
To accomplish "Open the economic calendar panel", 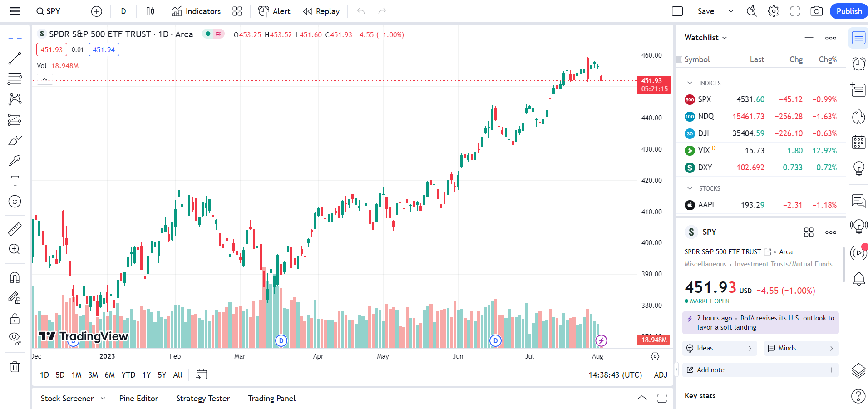I will [858, 142].
